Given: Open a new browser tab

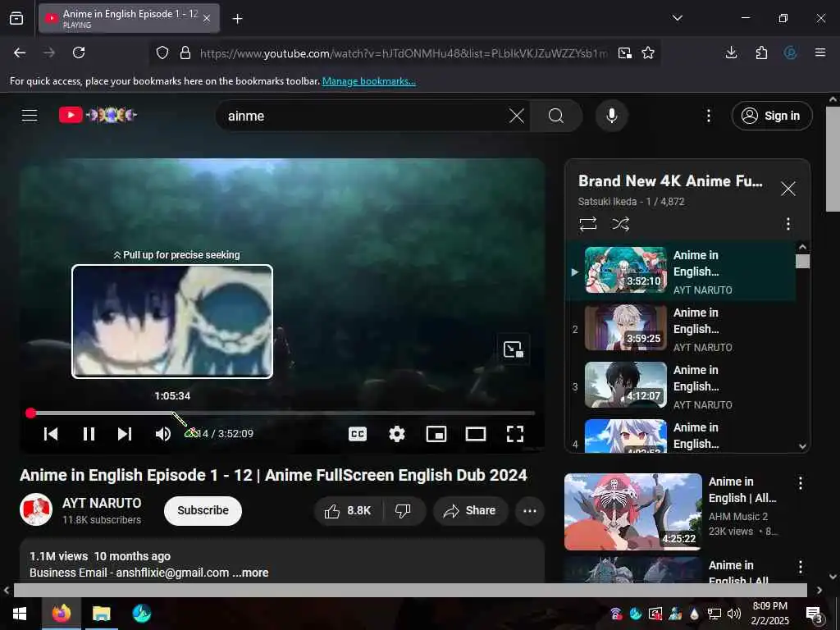Looking at the screenshot, I should 237,19.
